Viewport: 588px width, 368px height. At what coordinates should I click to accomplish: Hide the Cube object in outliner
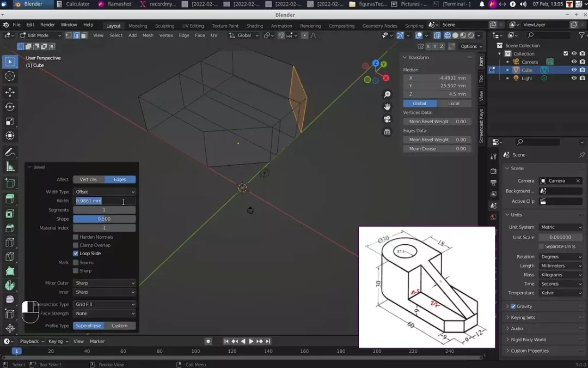[x=574, y=70]
